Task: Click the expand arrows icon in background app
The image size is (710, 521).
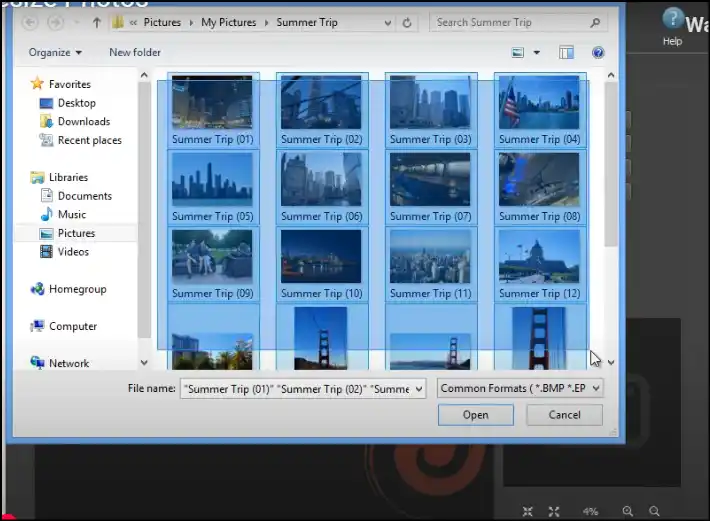Action: point(554,511)
